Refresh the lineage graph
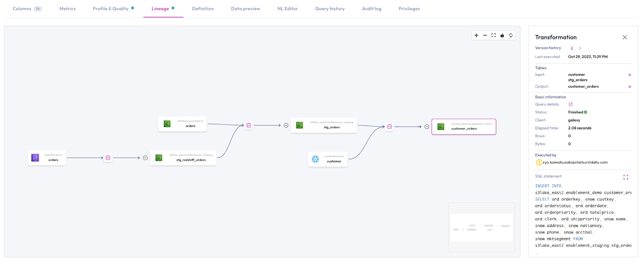 click(x=511, y=35)
